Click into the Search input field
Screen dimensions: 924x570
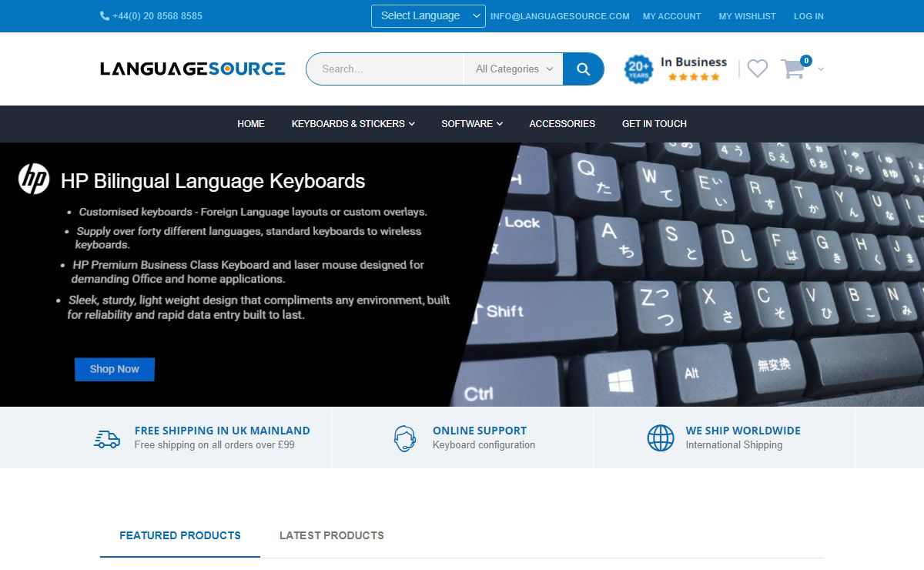tap(385, 69)
